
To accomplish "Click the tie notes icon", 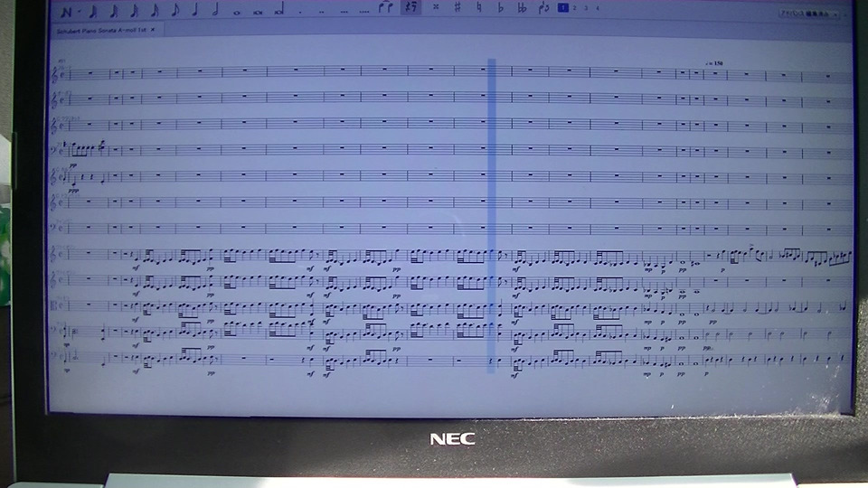I will point(386,7).
